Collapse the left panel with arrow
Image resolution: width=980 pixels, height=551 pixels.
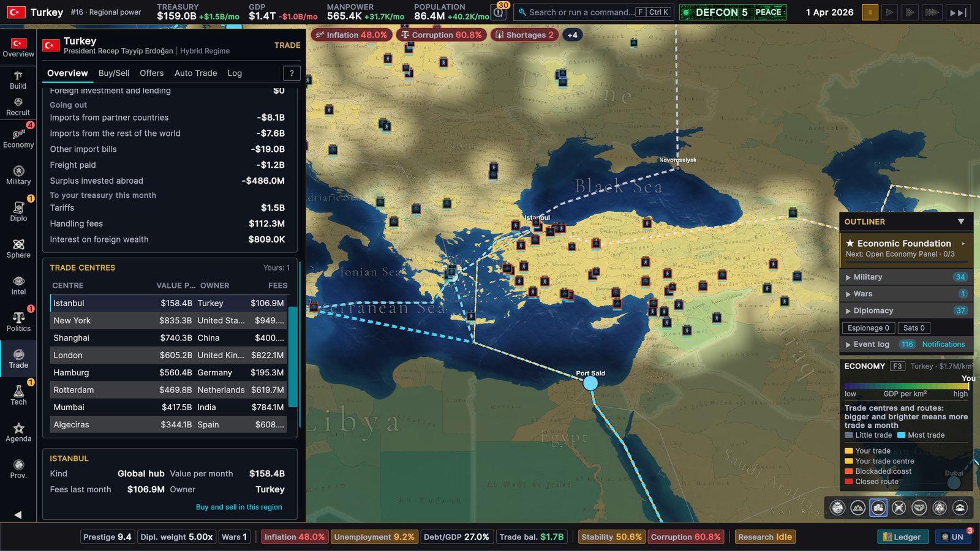pos(18,515)
